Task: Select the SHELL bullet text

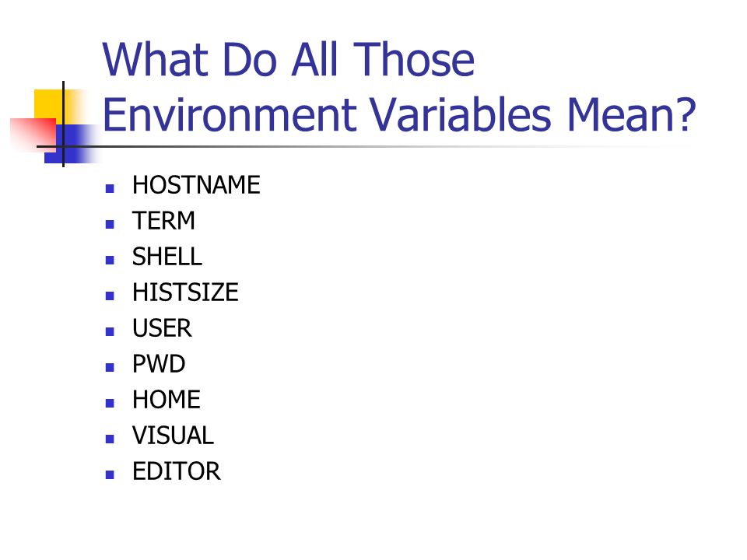Action: coord(167,256)
